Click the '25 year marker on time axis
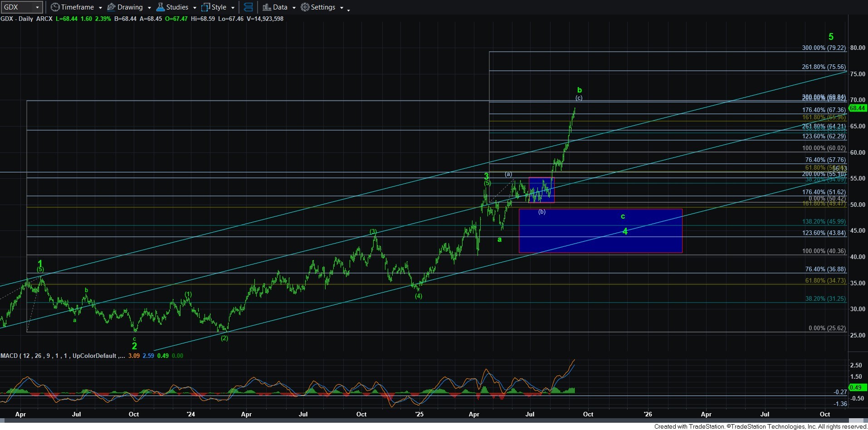 click(419, 414)
